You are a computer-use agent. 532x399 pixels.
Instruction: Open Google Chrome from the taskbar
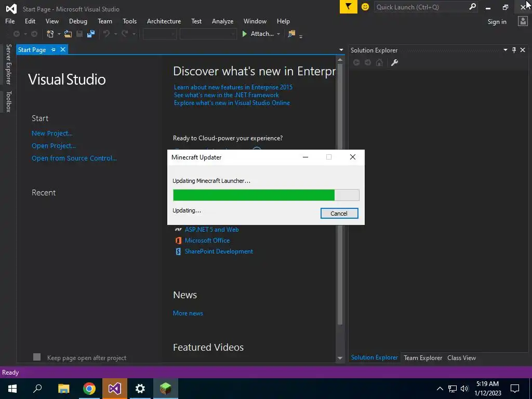[89, 389]
